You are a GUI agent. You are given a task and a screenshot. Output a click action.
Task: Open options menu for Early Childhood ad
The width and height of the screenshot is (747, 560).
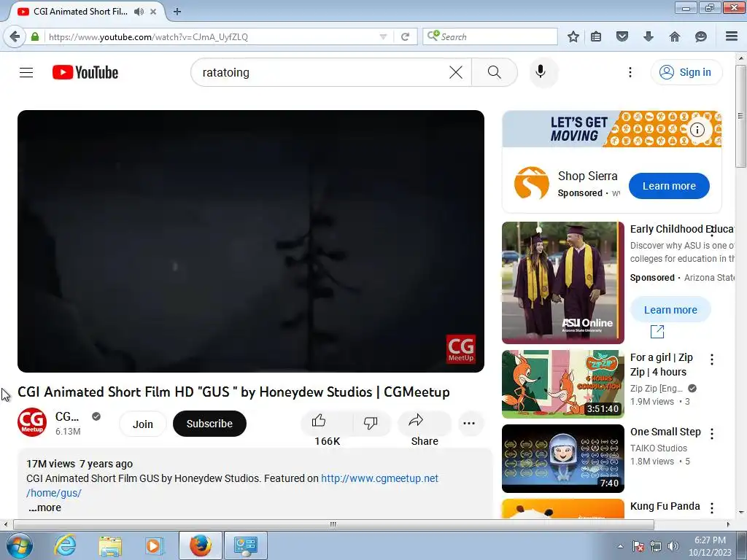coord(712,232)
